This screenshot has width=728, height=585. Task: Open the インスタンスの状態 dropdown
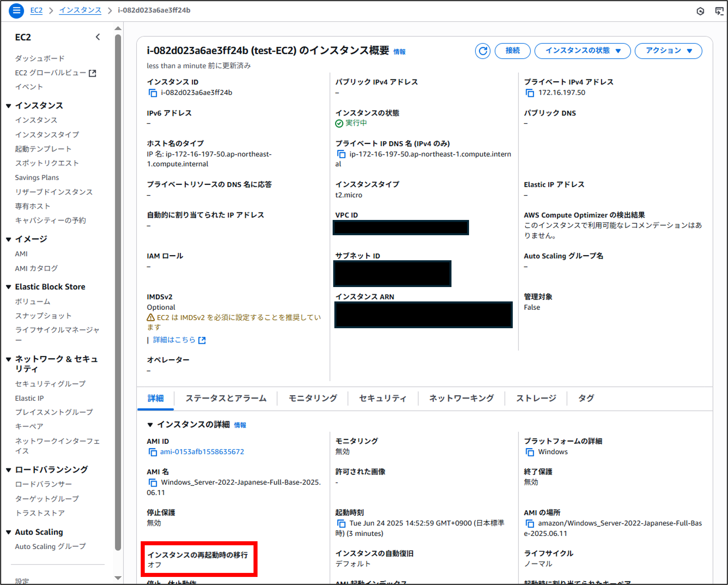point(582,51)
